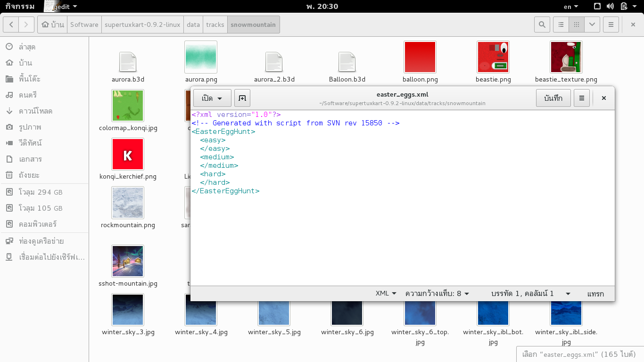
Task: Click the file manager search icon
Action: pyautogui.click(x=542, y=25)
